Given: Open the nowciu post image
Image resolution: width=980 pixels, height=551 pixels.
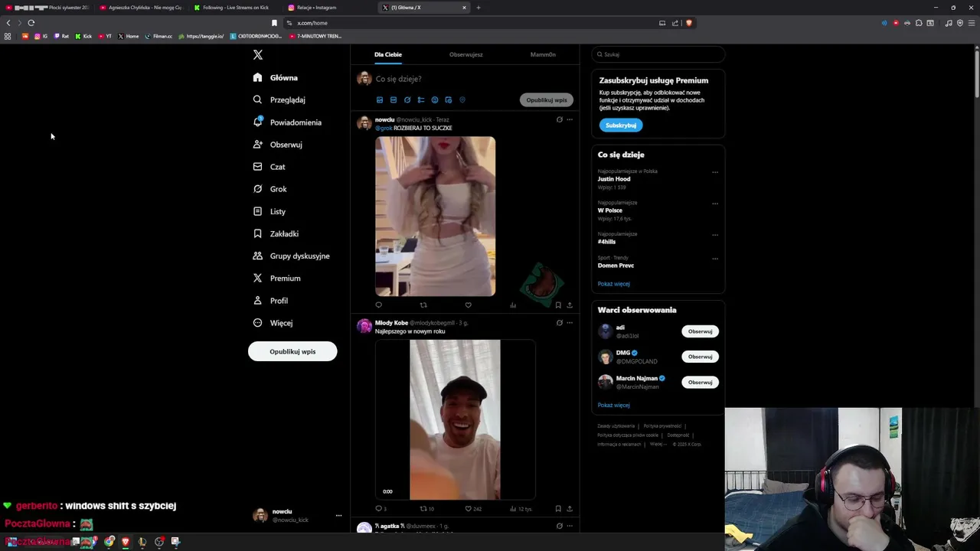Looking at the screenshot, I should (435, 216).
